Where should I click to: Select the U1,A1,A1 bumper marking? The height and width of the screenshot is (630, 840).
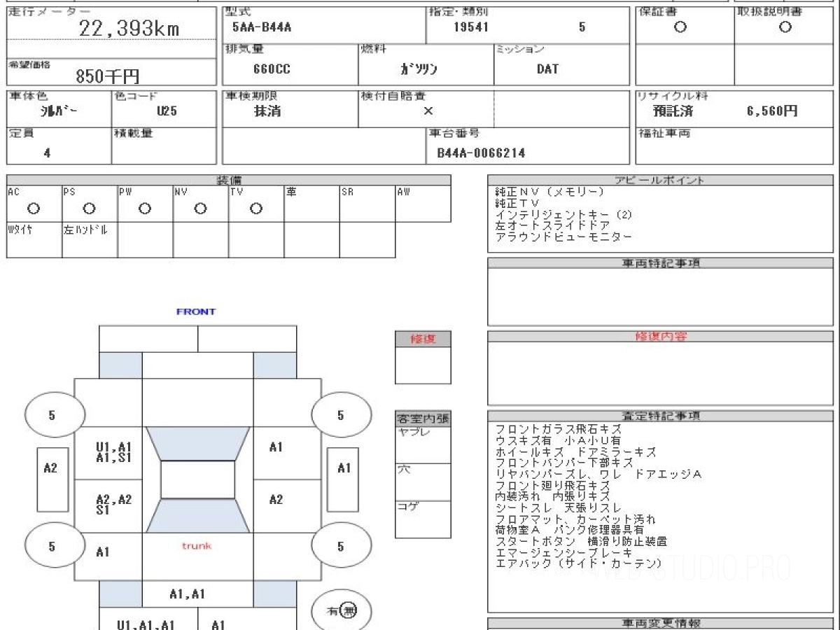[x=146, y=624]
